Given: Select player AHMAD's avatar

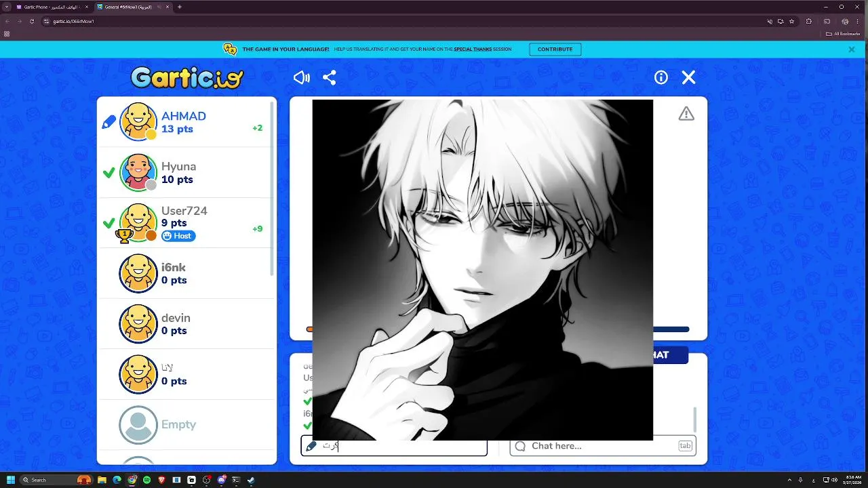Looking at the screenshot, I should tap(138, 122).
